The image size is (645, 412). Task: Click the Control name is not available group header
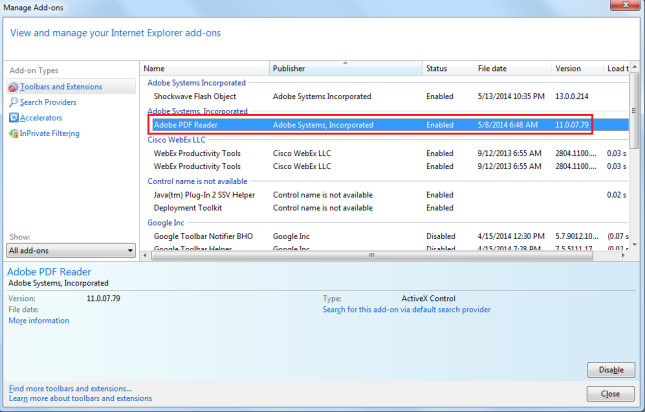197,181
